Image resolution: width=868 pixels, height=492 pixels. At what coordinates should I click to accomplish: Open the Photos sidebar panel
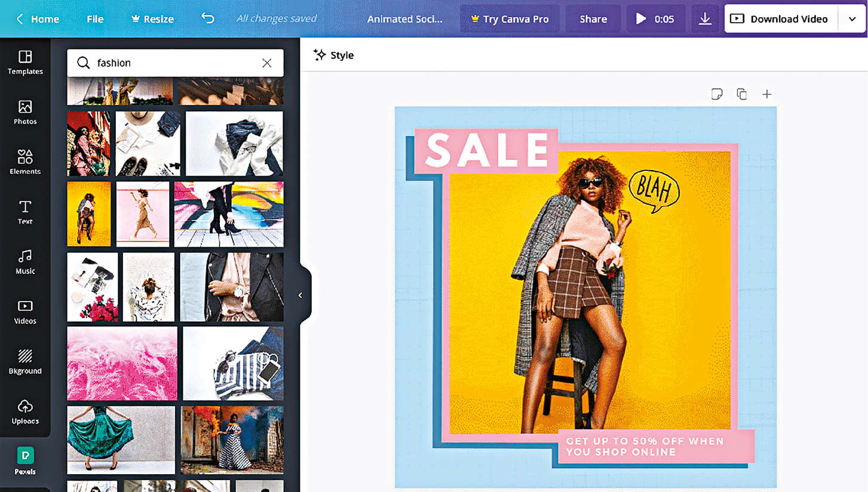(x=25, y=112)
